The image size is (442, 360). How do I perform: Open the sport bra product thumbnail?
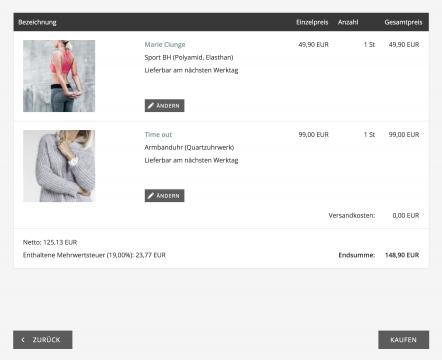(59, 76)
